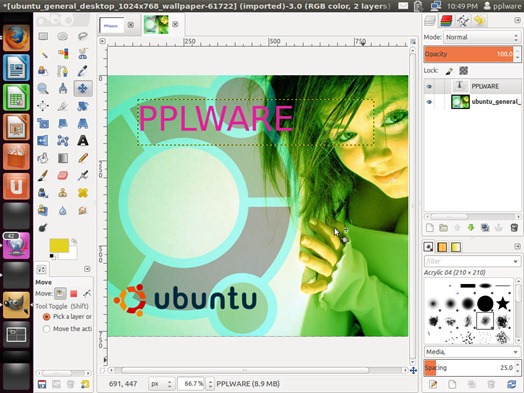Open the px unit selector
Viewport: 524px width, 393px height.
point(161,384)
